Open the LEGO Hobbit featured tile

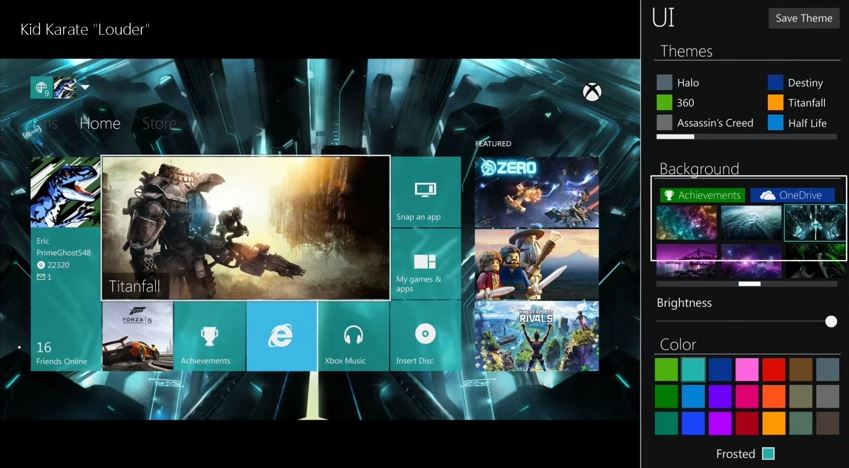click(537, 264)
